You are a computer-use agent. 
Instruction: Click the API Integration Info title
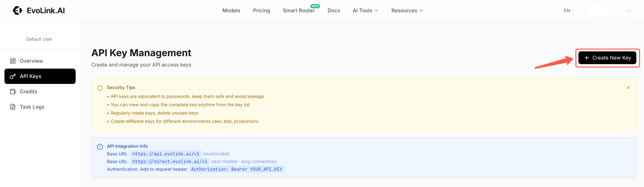click(127, 146)
